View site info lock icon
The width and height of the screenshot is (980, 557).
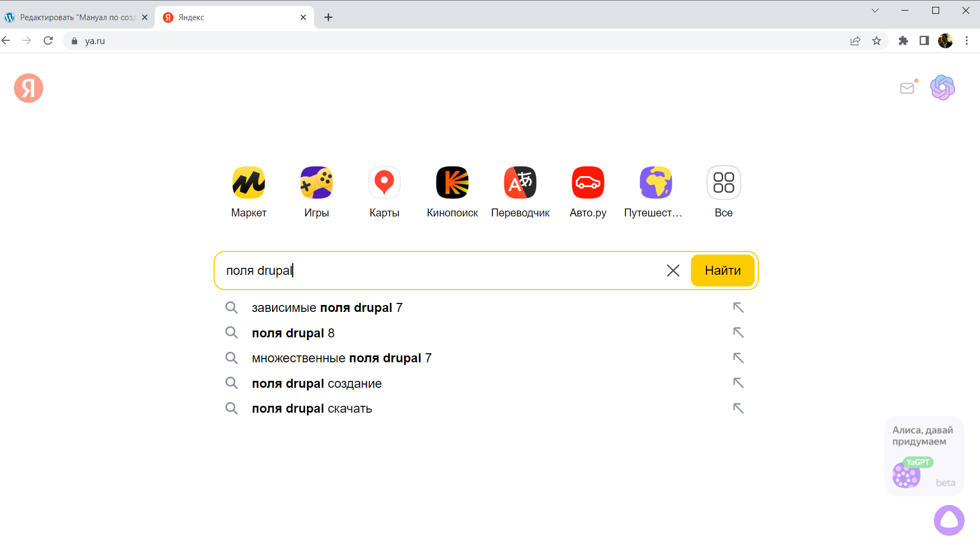(74, 41)
